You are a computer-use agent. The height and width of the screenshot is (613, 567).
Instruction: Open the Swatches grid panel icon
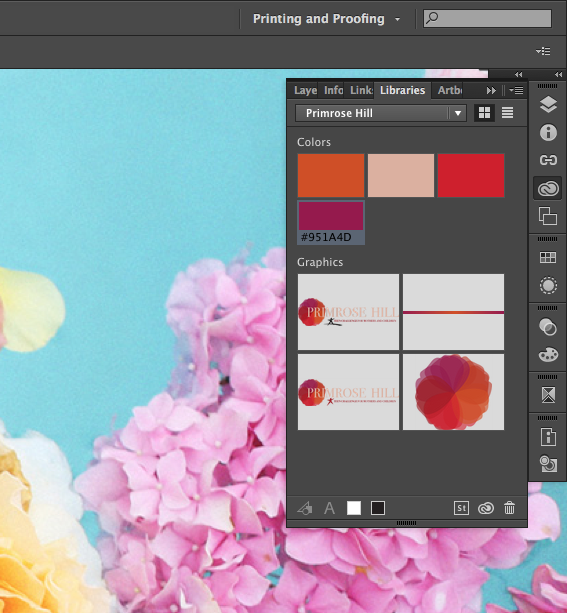[548, 257]
